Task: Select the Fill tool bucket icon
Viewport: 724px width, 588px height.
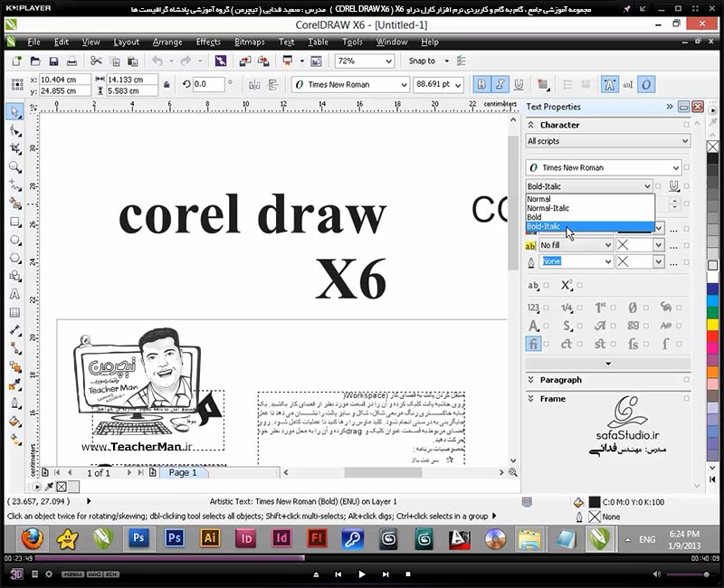Action: click(15, 422)
